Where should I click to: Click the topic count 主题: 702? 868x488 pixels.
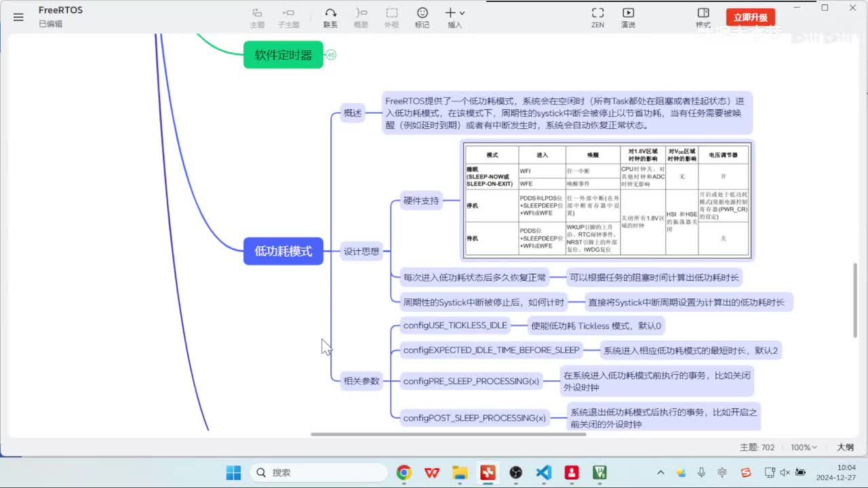pyautogui.click(x=757, y=447)
